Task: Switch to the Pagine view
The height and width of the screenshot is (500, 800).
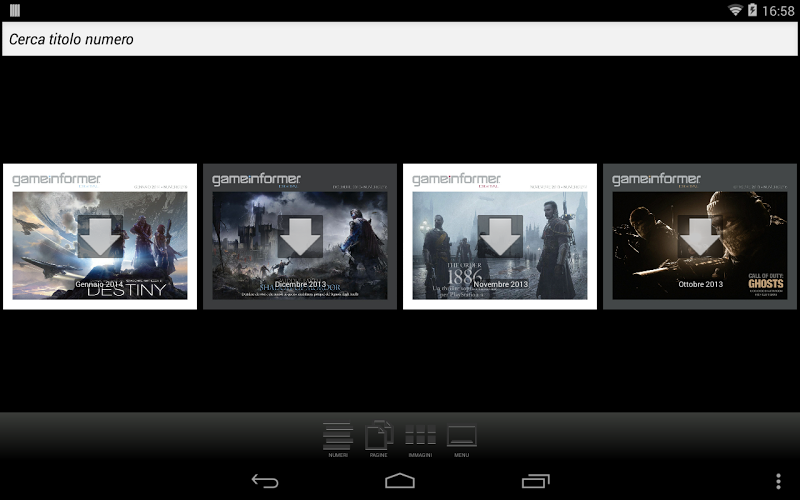Action: pos(379,439)
